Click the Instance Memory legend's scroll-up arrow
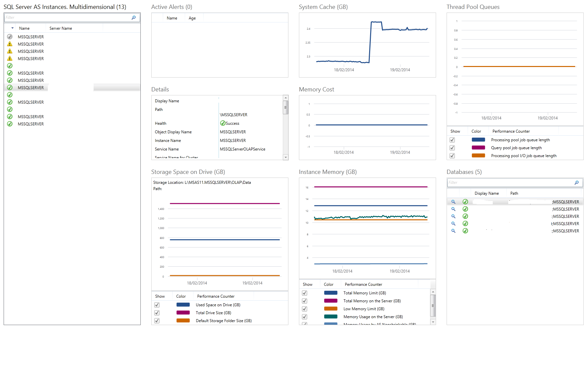Screen dimensions: 588x365 [x=433, y=292]
